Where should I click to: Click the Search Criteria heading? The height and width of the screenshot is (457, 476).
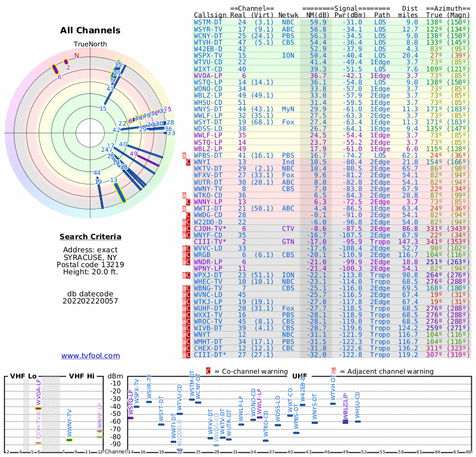click(90, 237)
